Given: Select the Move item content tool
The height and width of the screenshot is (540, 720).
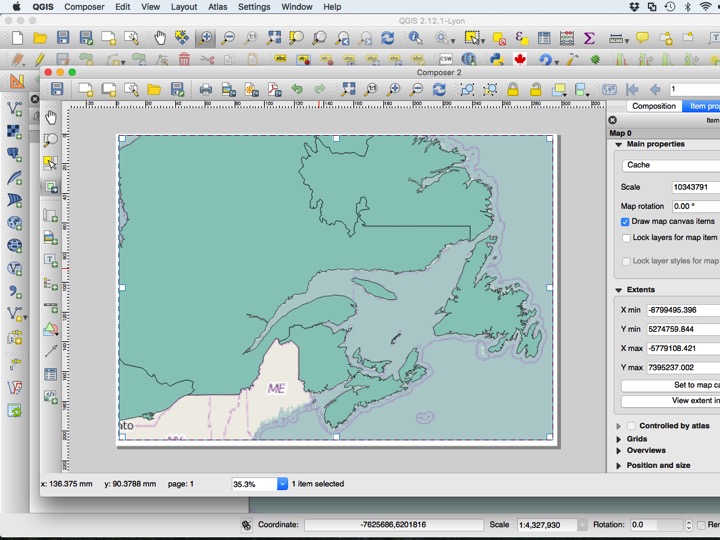Looking at the screenshot, I should [51, 187].
